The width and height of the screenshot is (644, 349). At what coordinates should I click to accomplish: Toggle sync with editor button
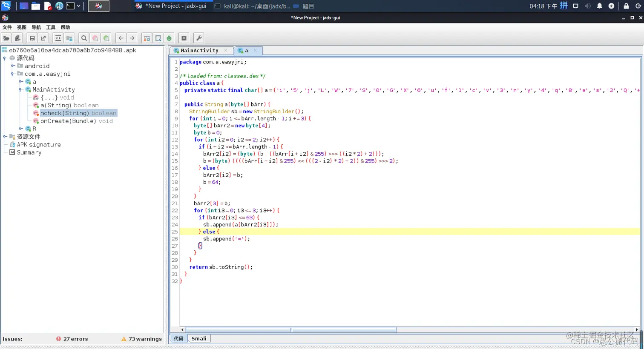click(x=58, y=38)
